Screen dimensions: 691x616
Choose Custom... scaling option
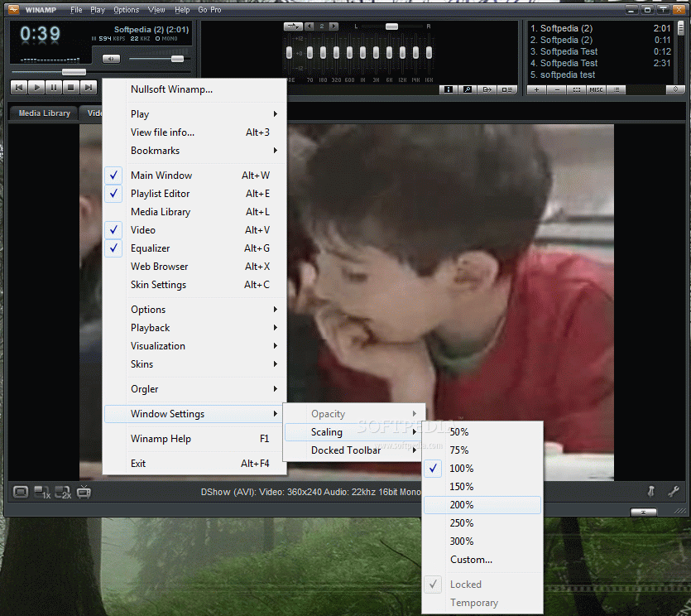pyautogui.click(x=482, y=559)
